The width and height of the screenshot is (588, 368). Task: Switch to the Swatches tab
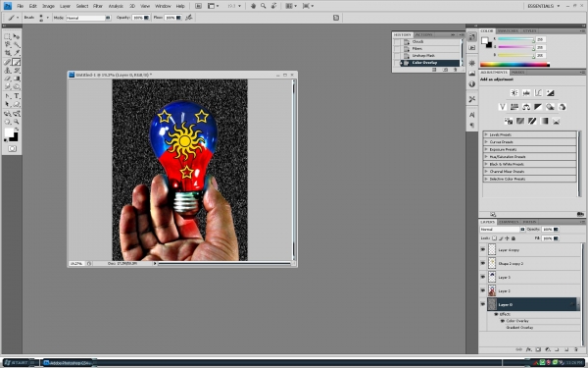(508, 30)
